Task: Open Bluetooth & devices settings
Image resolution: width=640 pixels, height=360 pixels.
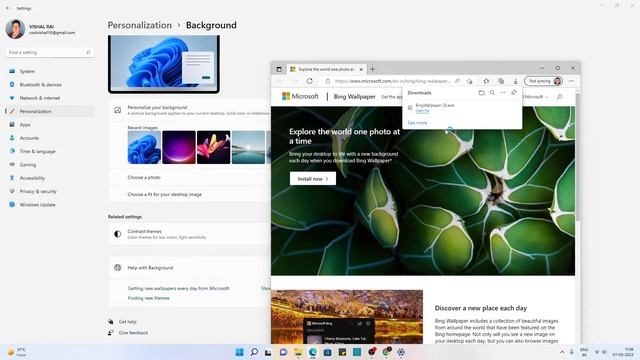Action: pyautogui.click(x=40, y=85)
